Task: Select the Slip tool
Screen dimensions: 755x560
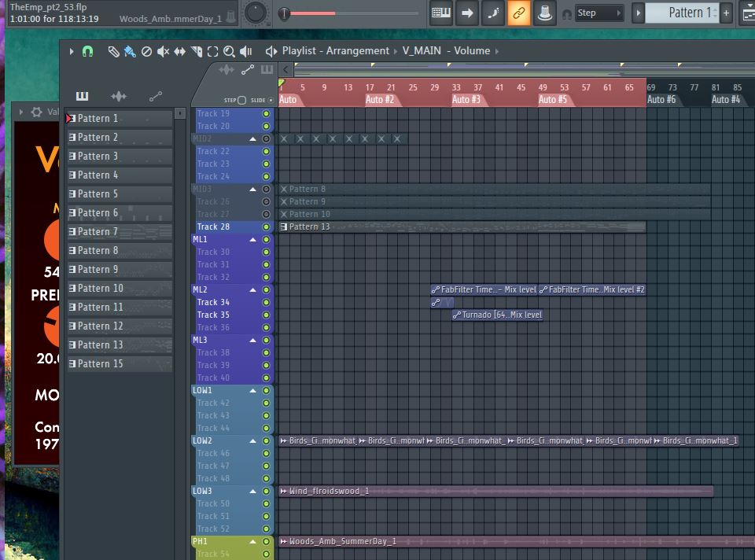Action: pos(179,52)
